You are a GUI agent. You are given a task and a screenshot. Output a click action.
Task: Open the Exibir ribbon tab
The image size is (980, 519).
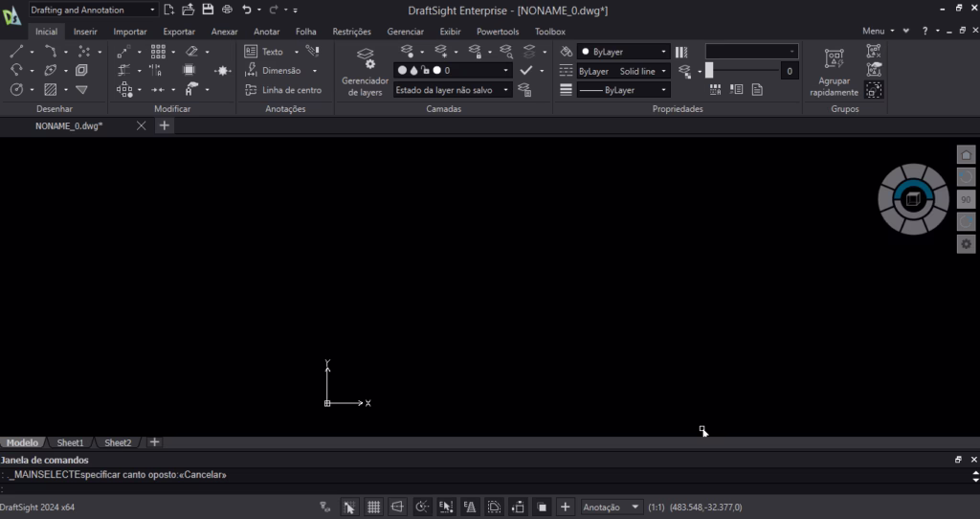[450, 32]
